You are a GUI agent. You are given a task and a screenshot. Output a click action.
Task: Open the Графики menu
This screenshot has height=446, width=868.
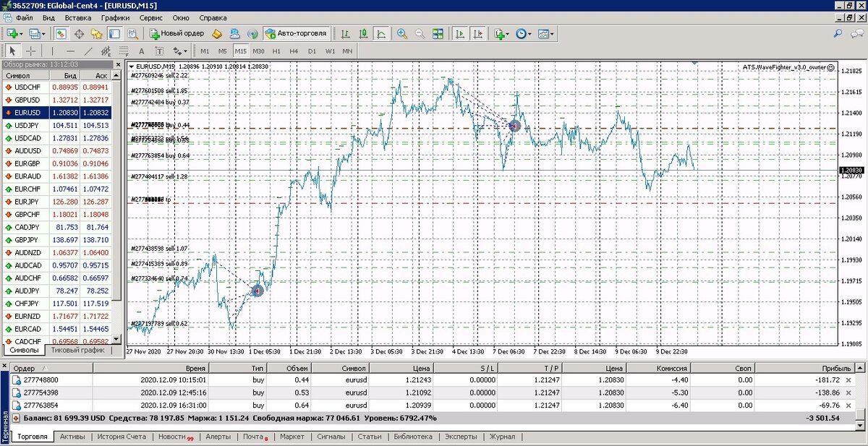116,17
